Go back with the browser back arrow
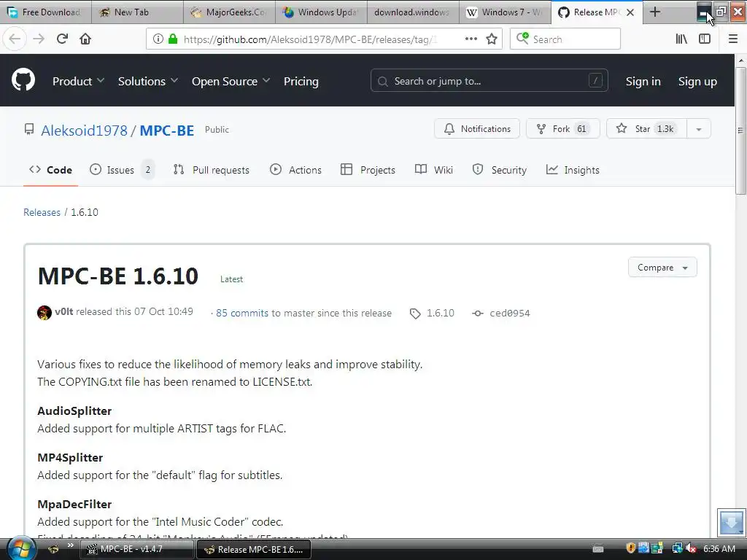The image size is (747, 560). pos(15,39)
